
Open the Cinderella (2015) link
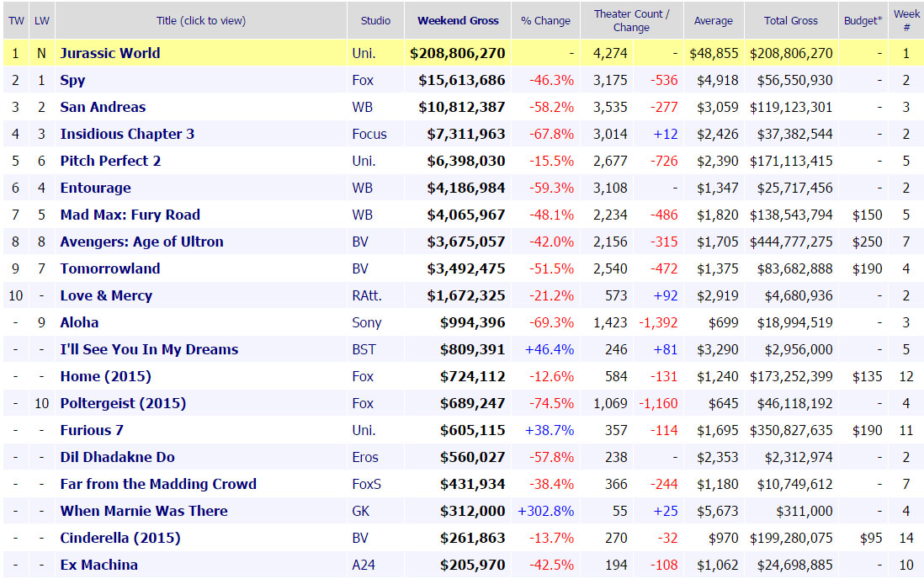120,538
